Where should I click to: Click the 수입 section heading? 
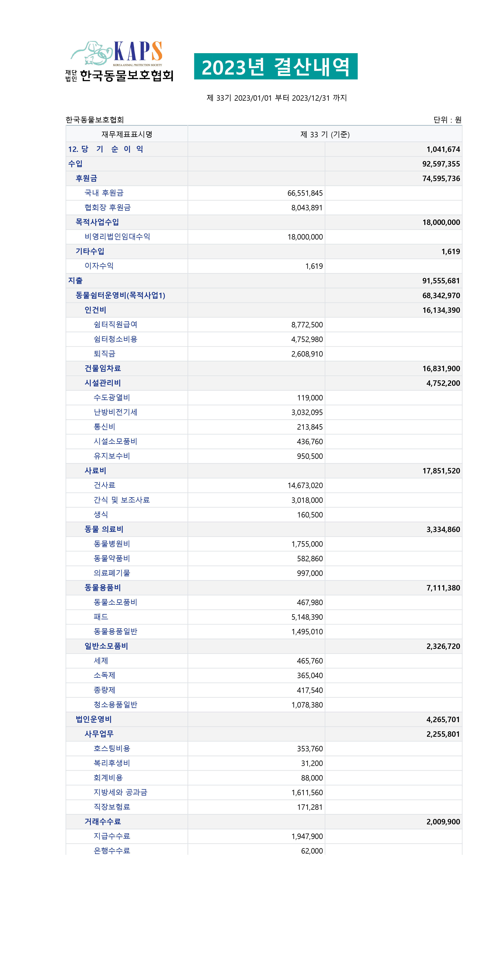click(75, 164)
